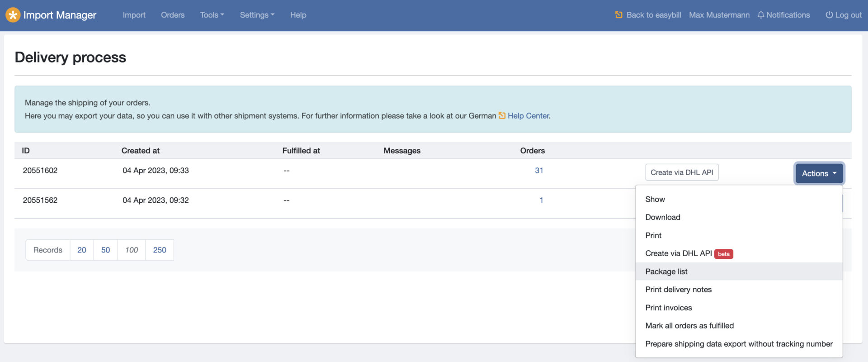Open the Import navigation item
868x362 pixels.
[134, 15]
